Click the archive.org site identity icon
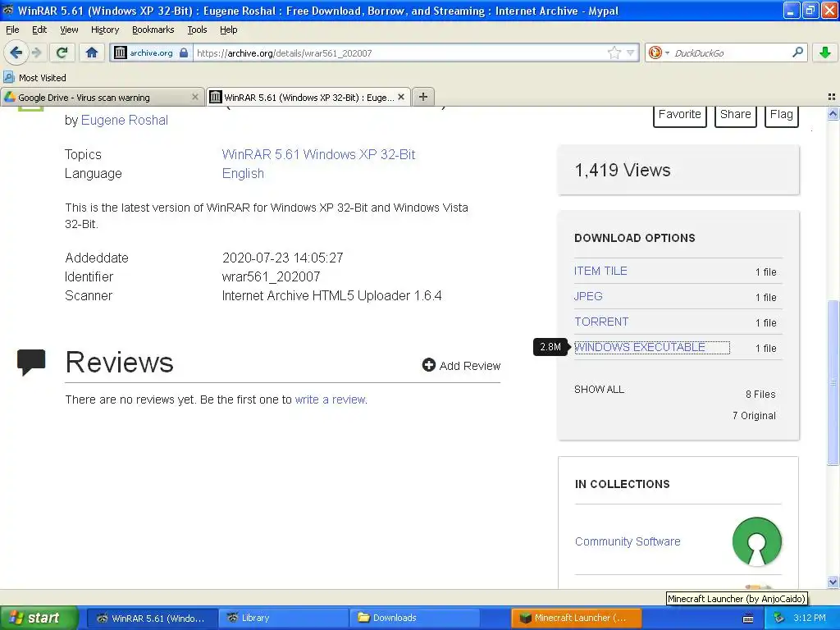 (121, 52)
